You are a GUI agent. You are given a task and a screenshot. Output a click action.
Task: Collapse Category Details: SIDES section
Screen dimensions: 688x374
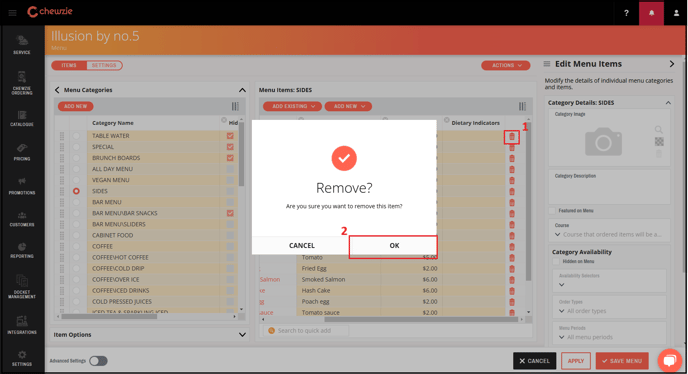(668, 103)
